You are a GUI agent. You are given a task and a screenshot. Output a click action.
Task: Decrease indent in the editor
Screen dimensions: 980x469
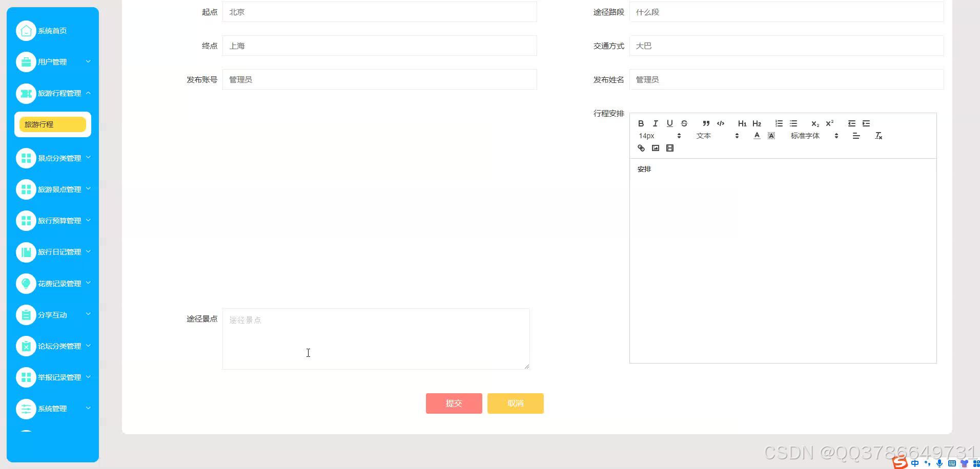pyautogui.click(x=851, y=123)
